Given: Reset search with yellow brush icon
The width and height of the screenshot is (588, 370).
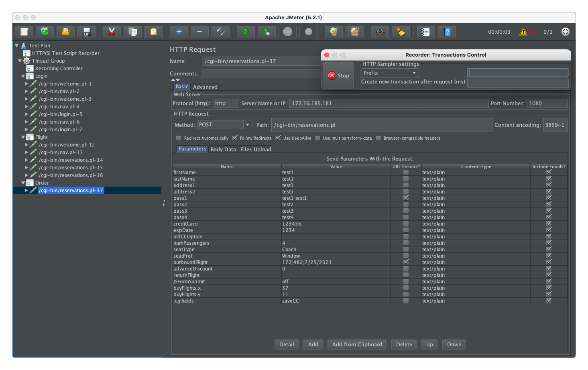Looking at the screenshot, I should [x=401, y=32].
